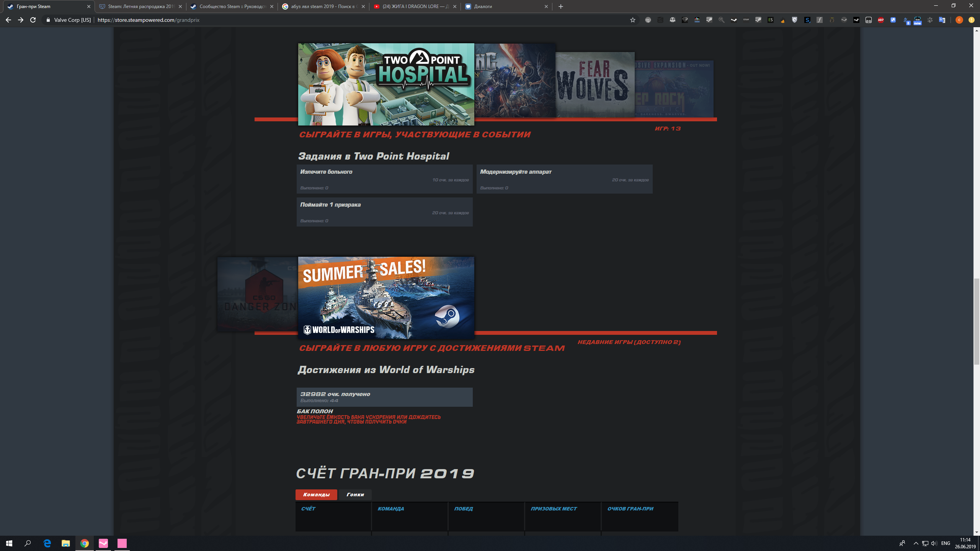This screenshot has height=551, width=980.
Task: Click the Chrome icon in the taskbar
Action: click(85, 543)
